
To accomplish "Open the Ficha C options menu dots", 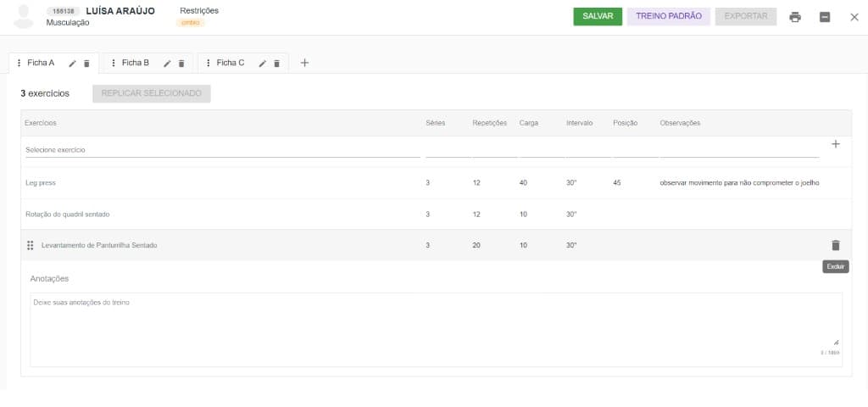I will click(209, 63).
